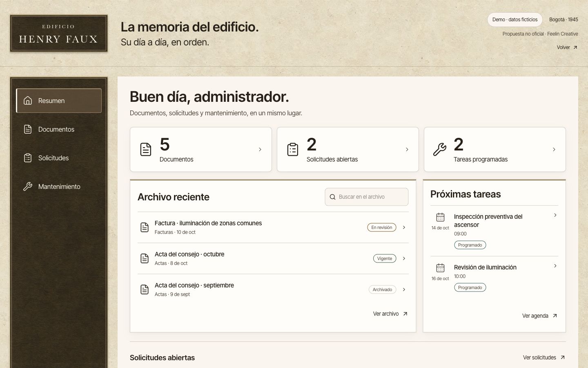Click the Solicitudes clipboard icon in sidebar
This screenshot has height=368, width=588.
(28, 158)
